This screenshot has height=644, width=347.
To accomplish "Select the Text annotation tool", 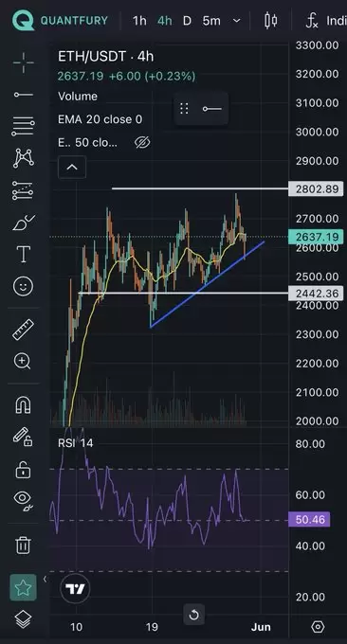I will (x=24, y=255).
